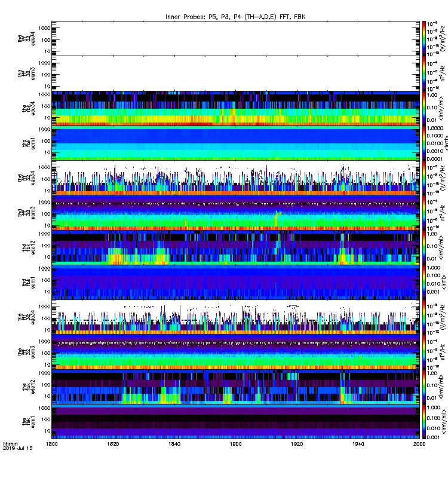Screen dimensions: 448x478
Task: Click the 1900 time axis label
Action: pyautogui.click(x=235, y=444)
